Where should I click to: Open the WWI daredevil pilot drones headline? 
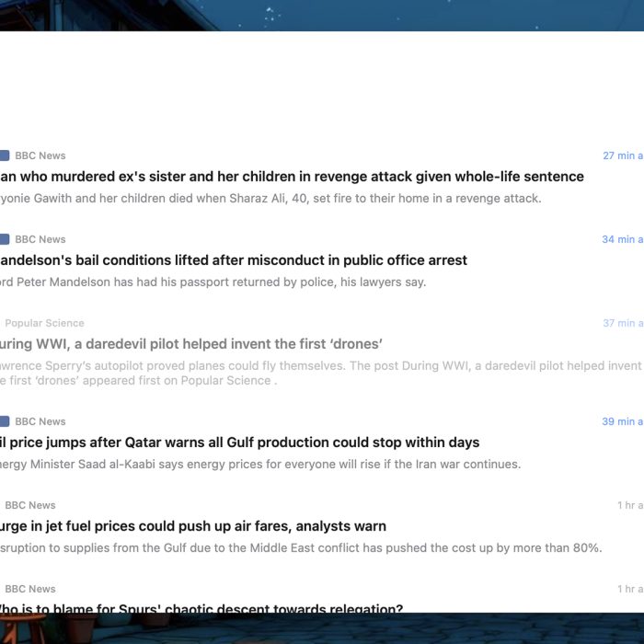pos(191,344)
